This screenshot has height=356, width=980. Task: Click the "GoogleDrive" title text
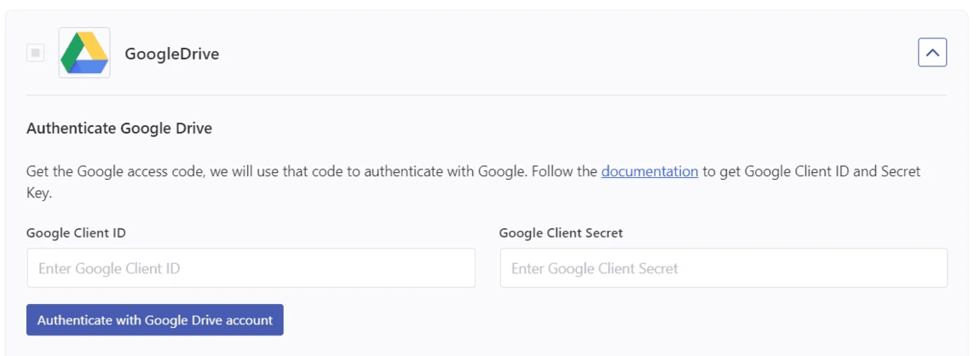(172, 55)
